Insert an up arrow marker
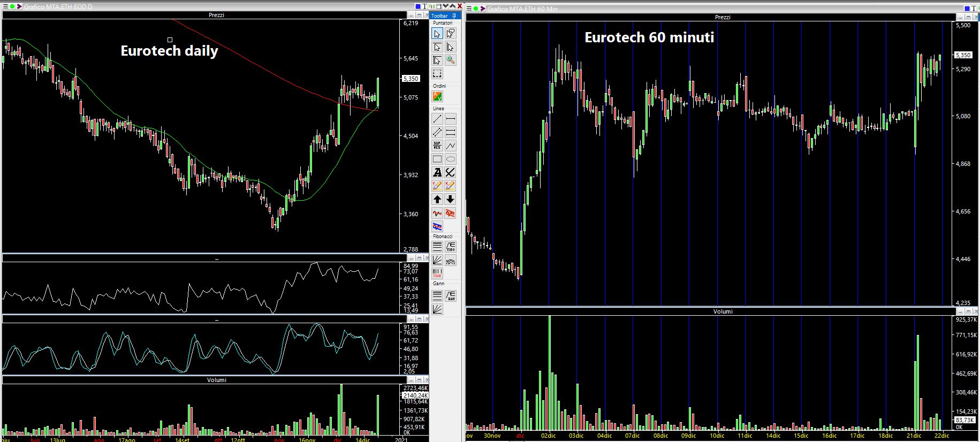The width and height of the screenshot is (980, 442). (437, 199)
